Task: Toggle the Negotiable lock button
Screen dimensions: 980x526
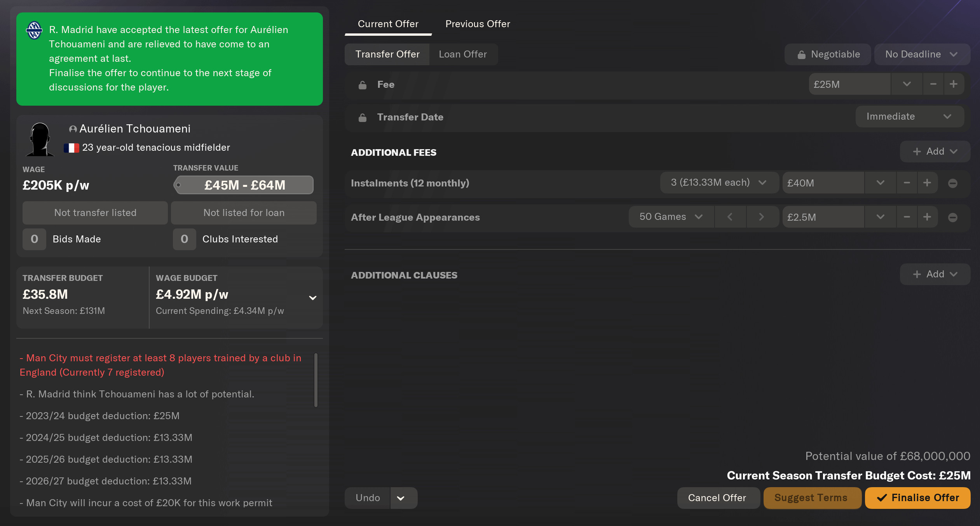Action: coord(828,54)
